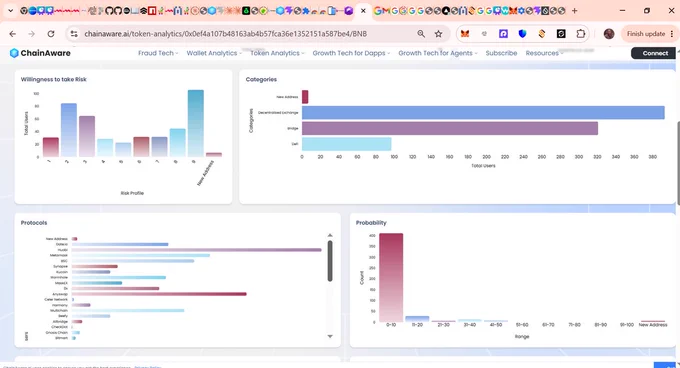The image size is (680, 368).
Task: Click the 'Probability' chart title
Action: (371, 223)
